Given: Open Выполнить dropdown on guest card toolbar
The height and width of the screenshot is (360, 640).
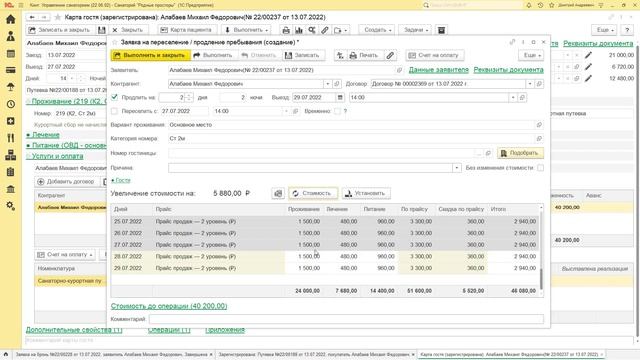Looking at the screenshot, I should click(247, 30).
